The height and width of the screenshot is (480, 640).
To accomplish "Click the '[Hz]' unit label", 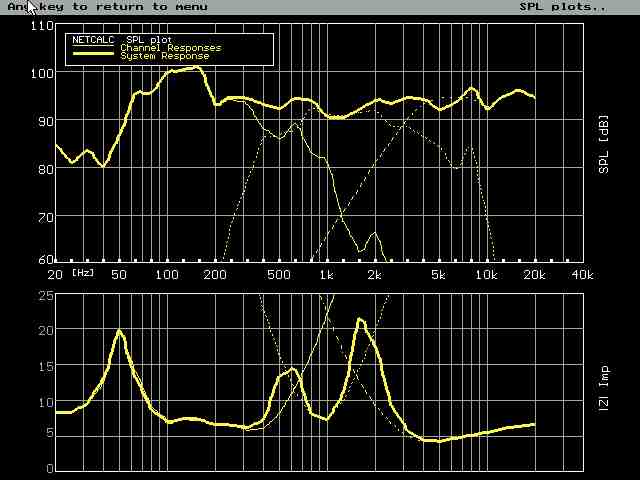I will point(83,273).
